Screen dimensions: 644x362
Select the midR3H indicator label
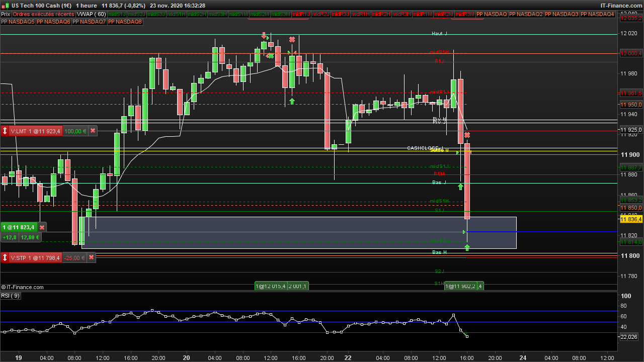(x=402, y=14)
